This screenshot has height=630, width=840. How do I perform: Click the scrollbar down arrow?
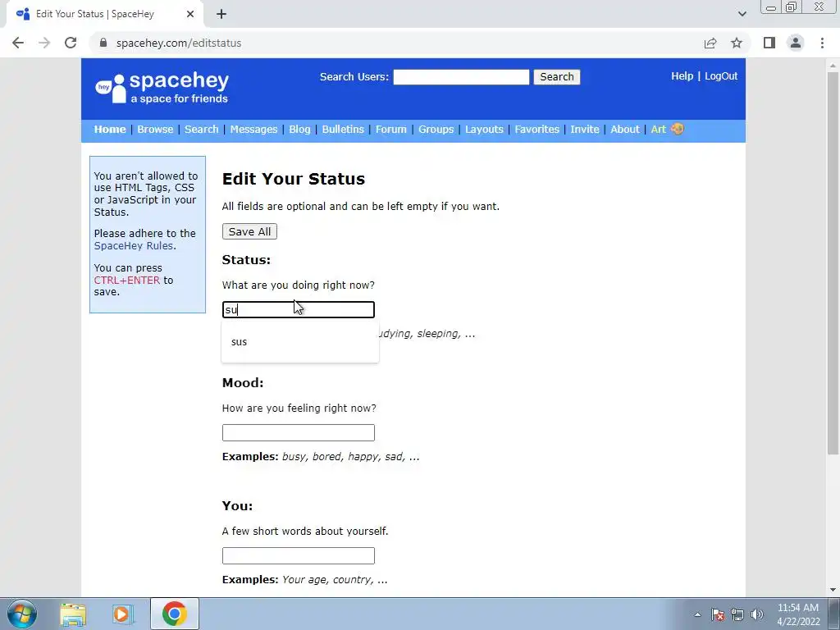coord(833,590)
